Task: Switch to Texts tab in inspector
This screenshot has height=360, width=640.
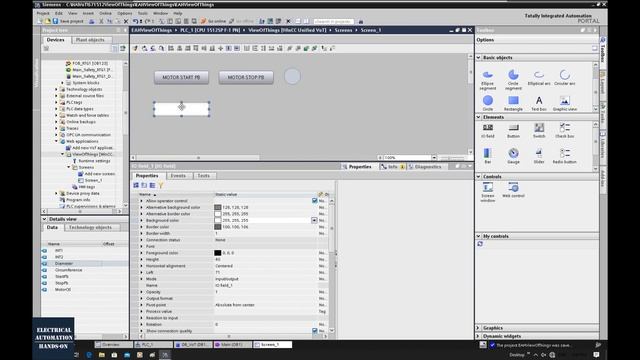Action: click(203, 176)
